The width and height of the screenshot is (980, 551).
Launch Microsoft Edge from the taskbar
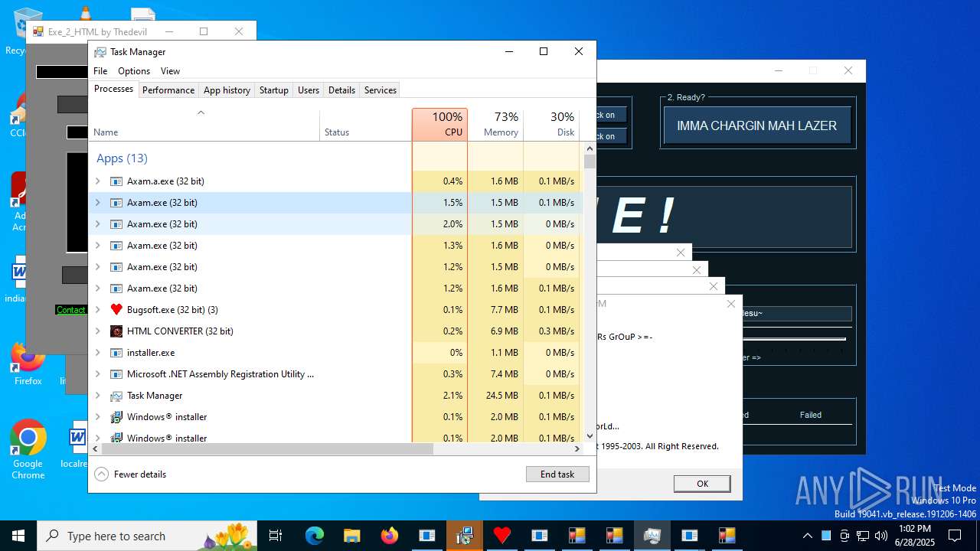315,536
